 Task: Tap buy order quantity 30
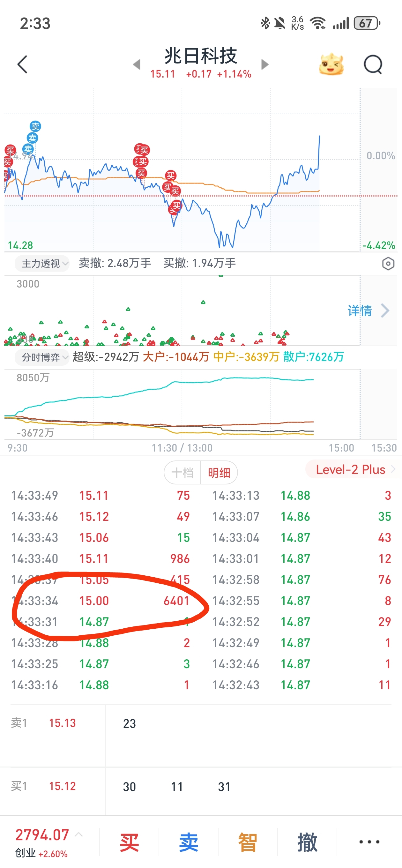tap(130, 787)
